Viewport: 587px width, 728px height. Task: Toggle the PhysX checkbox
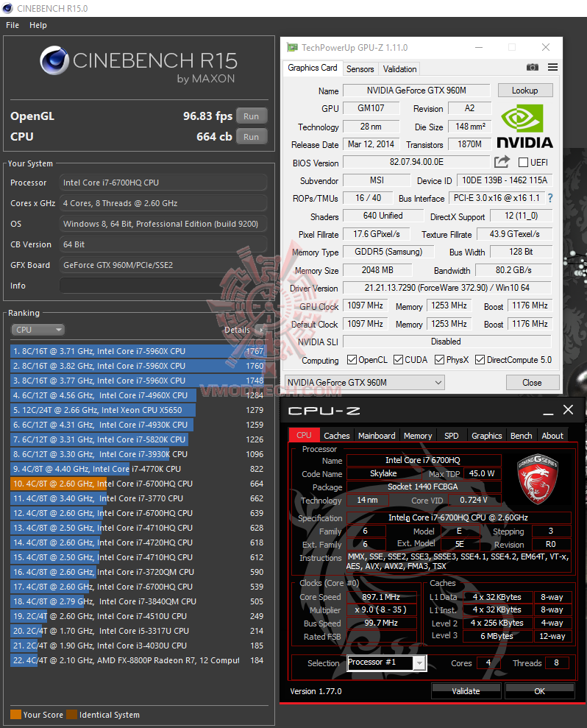[439, 360]
